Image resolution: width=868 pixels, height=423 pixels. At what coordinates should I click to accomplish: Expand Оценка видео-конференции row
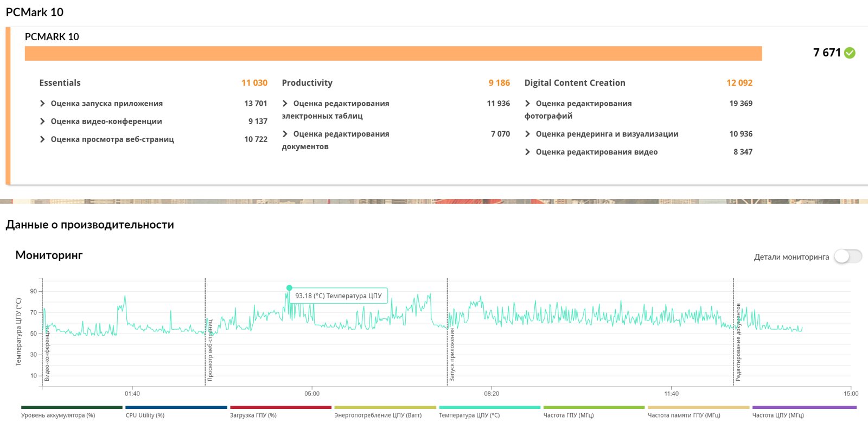tap(42, 121)
